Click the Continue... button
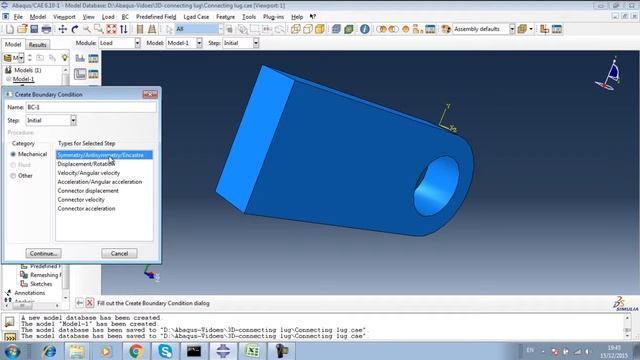The height and width of the screenshot is (360, 640). (43, 253)
